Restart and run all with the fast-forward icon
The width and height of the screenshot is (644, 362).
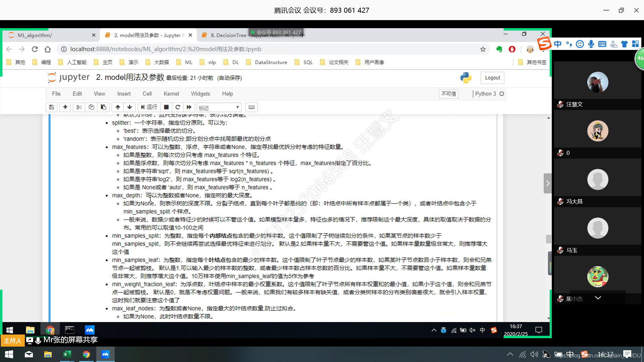[189, 107]
